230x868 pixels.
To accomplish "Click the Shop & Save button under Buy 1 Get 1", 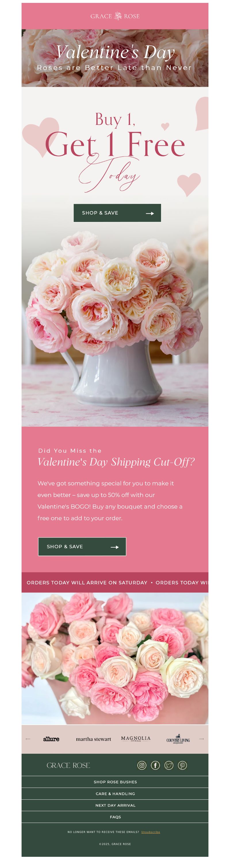I will pos(117,213).
